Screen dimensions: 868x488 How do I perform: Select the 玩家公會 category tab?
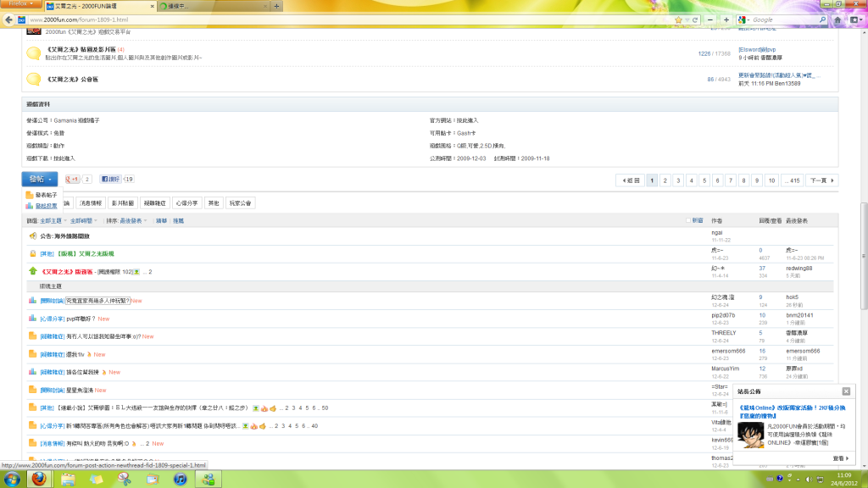pos(241,203)
